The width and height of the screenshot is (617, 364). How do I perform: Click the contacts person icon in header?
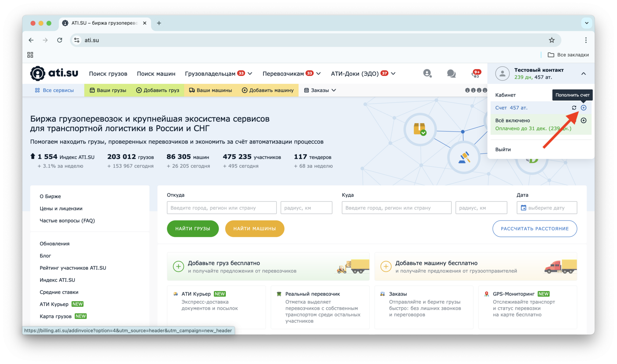[427, 73]
